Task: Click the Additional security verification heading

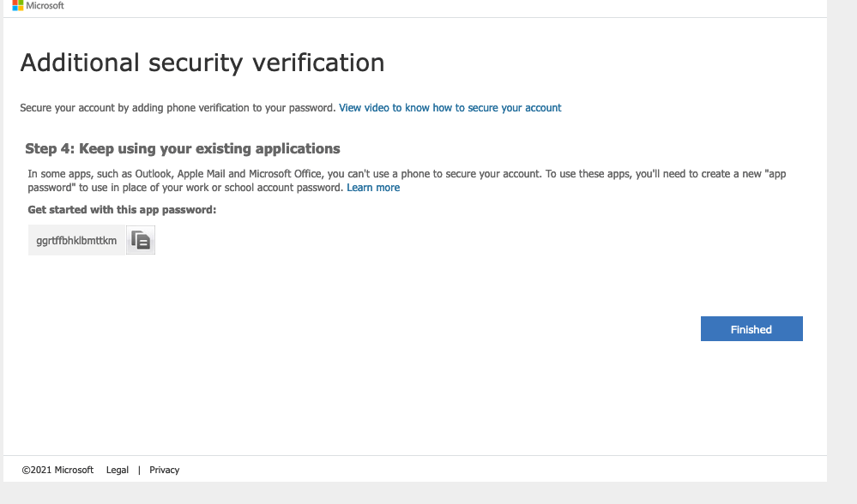Action: [x=202, y=63]
